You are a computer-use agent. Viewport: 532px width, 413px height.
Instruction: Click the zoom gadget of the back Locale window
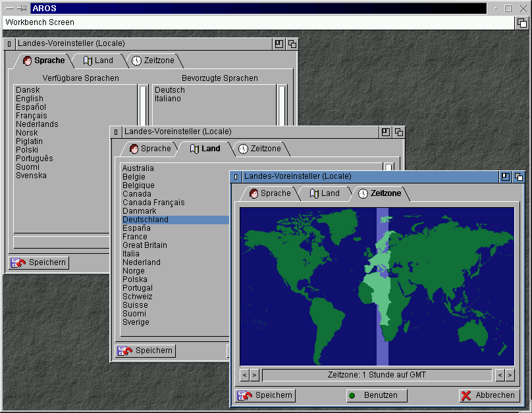click(279, 43)
